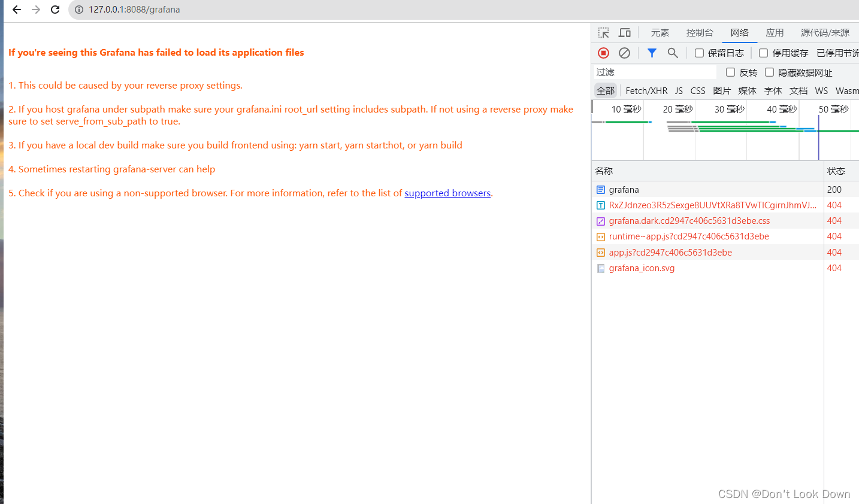Click the font icon of RxZJdnzeo3R5z request
The image size is (859, 504).
coord(601,205)
